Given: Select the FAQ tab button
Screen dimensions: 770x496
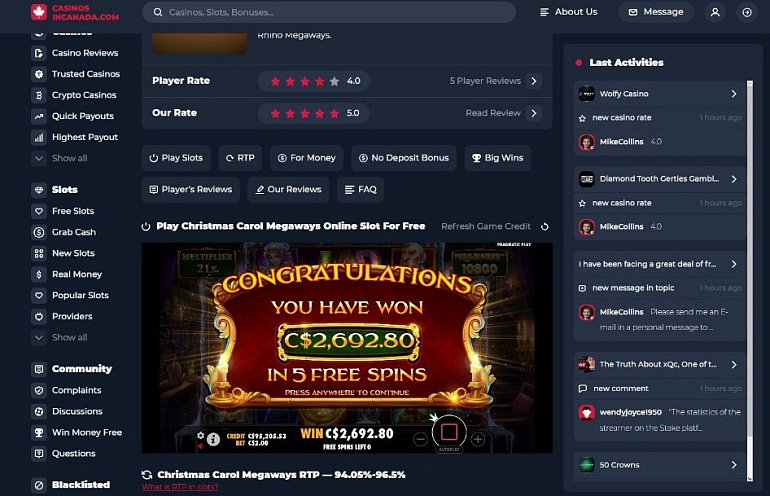Looking at the screenshot, I should [360, 190].
